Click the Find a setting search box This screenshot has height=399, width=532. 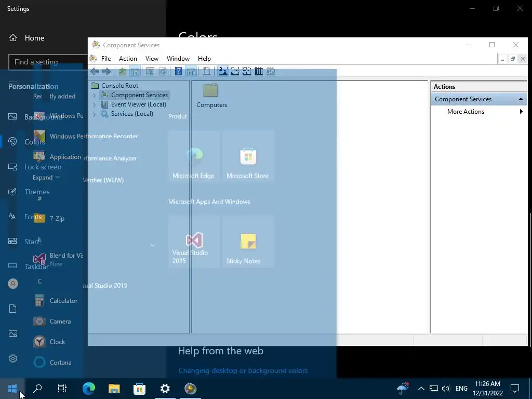48,62
